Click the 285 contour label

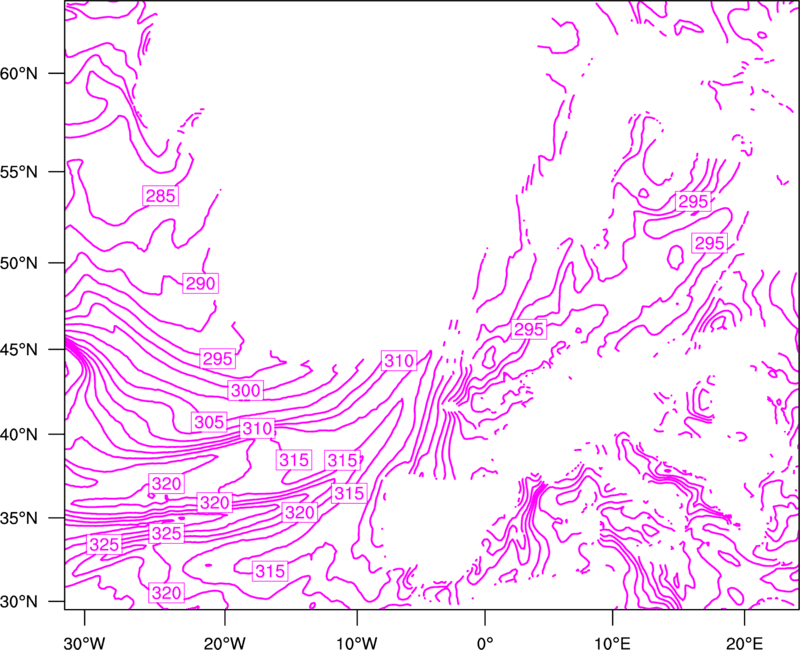[160, 196]
